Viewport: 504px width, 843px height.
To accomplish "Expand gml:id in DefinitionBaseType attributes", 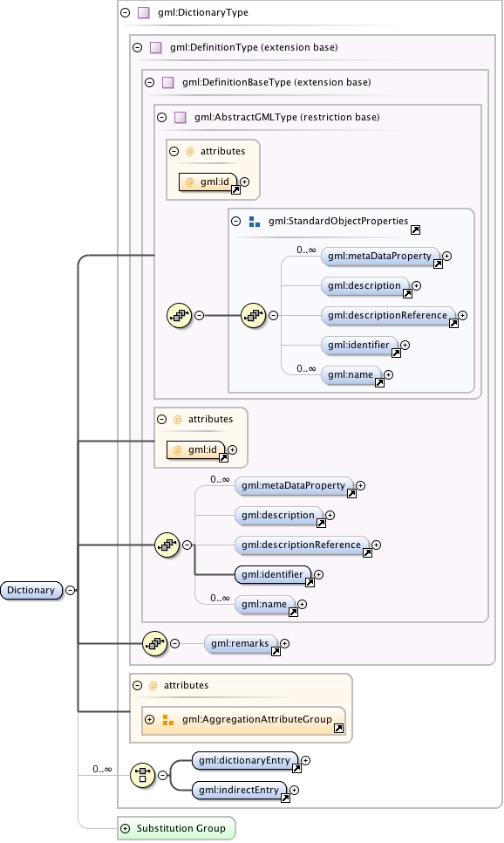I will 232,450.
